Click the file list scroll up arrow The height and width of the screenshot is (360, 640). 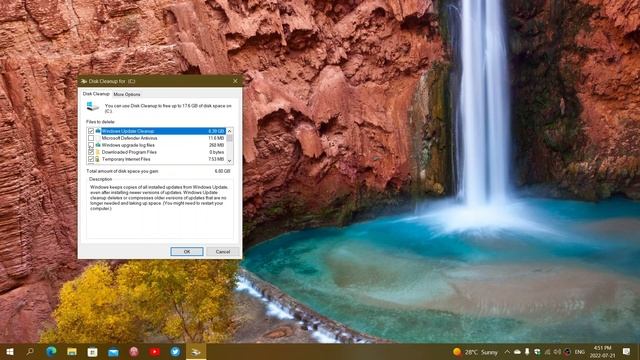(229, 131)
